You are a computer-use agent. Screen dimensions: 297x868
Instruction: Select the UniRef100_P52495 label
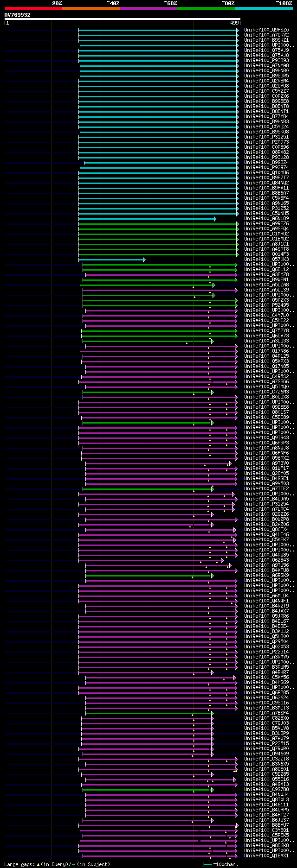(266, 305)
